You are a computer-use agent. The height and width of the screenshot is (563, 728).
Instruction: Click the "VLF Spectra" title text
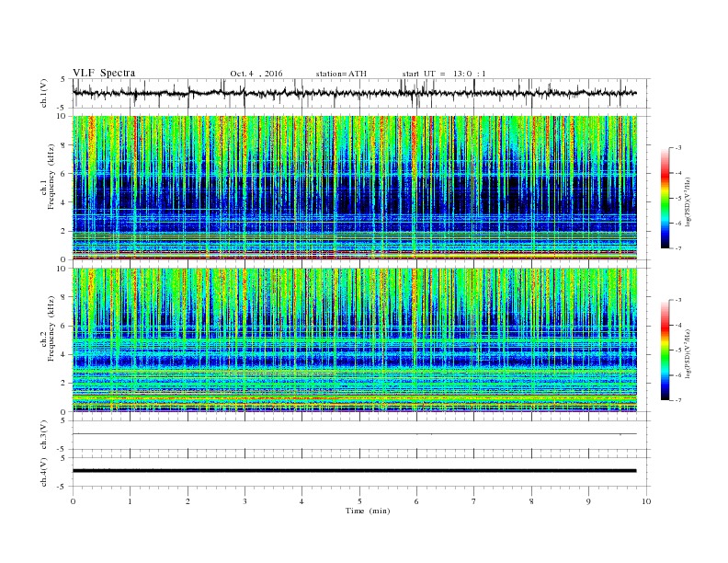coord(104,73)
